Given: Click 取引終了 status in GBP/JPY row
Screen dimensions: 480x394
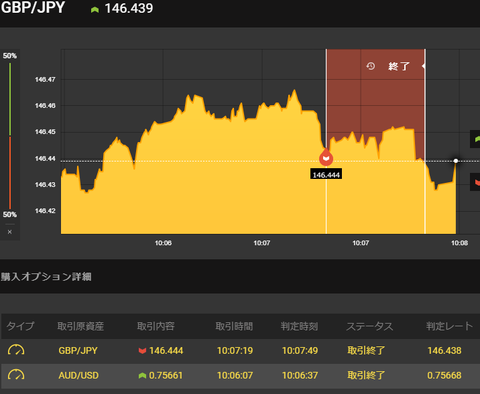Looking at the screenshot, I should [366, 351].
